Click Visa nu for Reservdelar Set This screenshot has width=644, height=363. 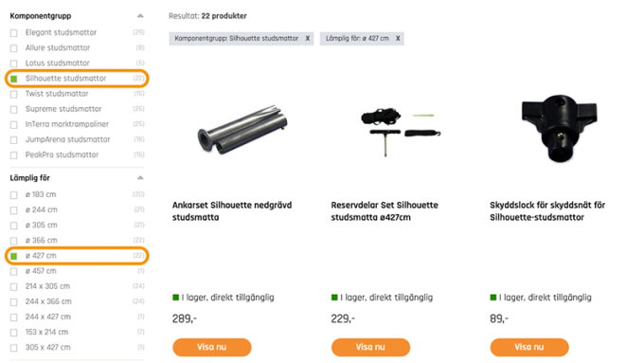point(370,347)
